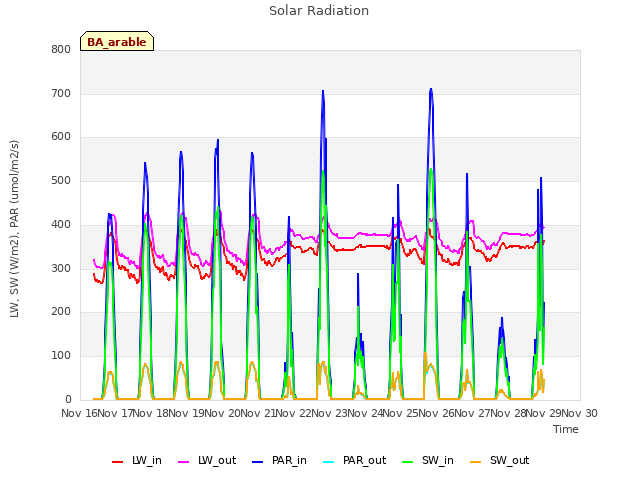Click the 700 y-axis tick label

61,93
